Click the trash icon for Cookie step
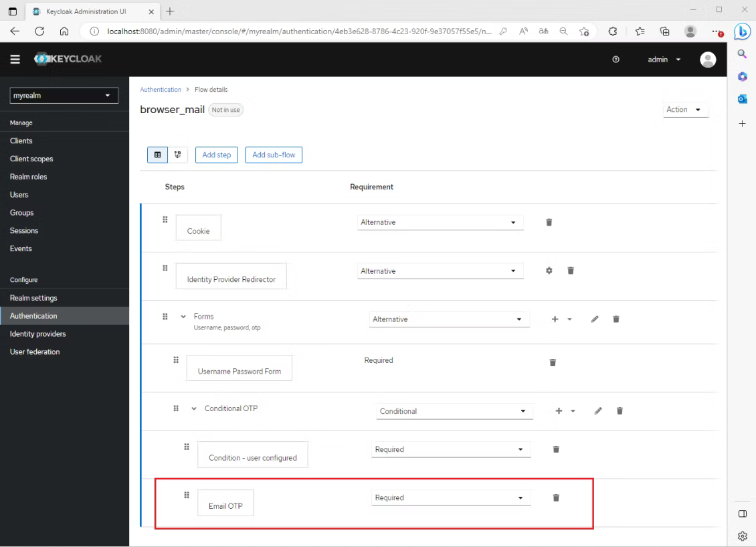756x547 pixels. [x=549, y=222]
